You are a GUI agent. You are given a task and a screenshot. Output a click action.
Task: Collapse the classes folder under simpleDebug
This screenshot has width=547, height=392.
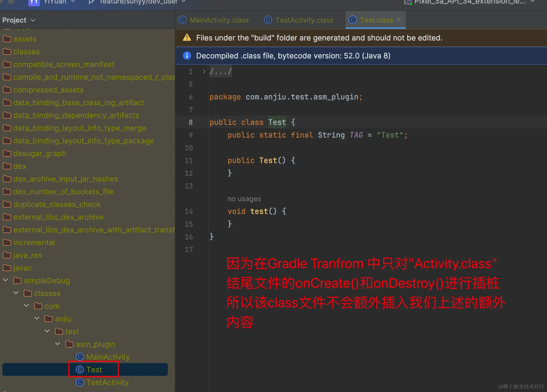tap(16, 293)
